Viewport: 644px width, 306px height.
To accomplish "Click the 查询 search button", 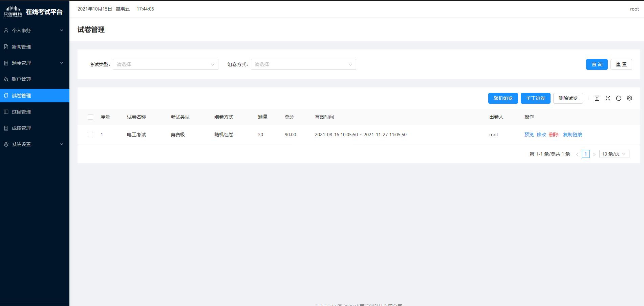I will (x=597, y=64).
